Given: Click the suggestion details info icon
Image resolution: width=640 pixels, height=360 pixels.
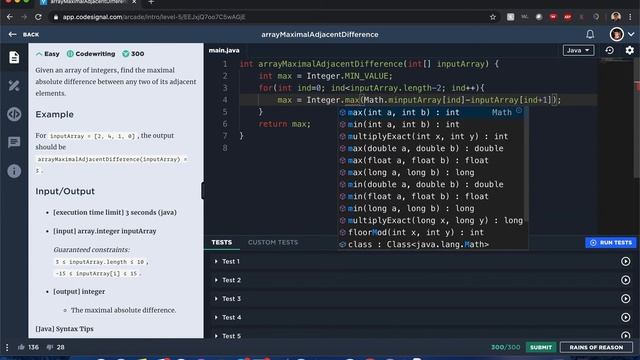Looking at the screenshot, I should click(519, 111).
